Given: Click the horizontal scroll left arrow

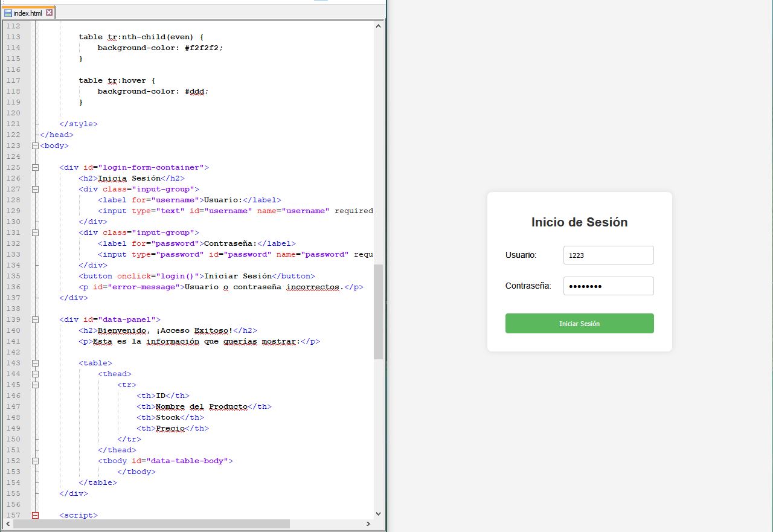Looking at the screenshot, I should point(8,524).
